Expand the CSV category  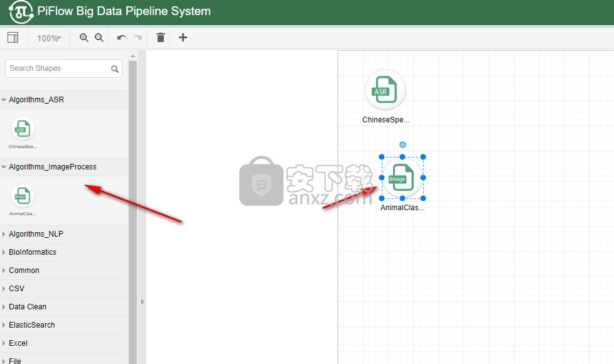[x=64, y=289]
